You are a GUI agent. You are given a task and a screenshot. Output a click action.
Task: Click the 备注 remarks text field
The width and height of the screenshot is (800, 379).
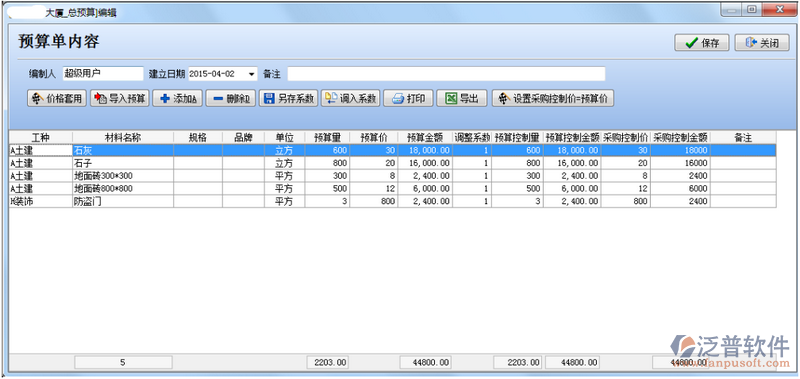446,73
